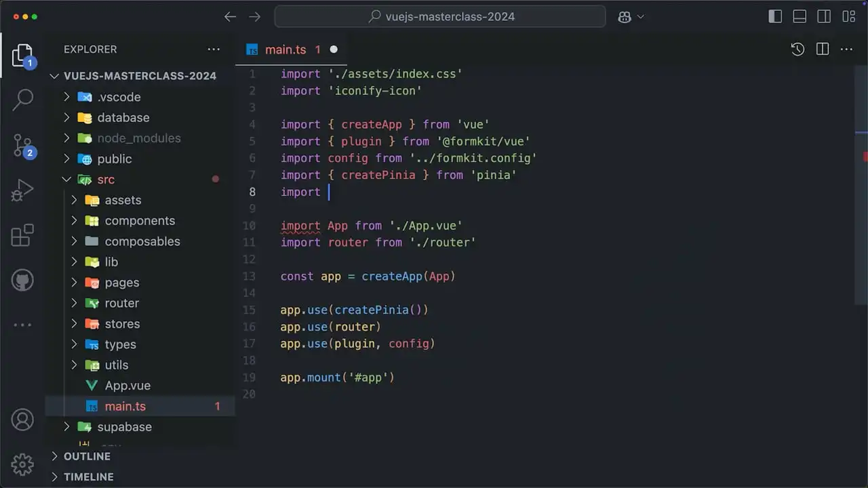The height and width of the screenshot is (488, 868).
Task: Open the Search activity bar icon
Action: (x=22, y=100)
